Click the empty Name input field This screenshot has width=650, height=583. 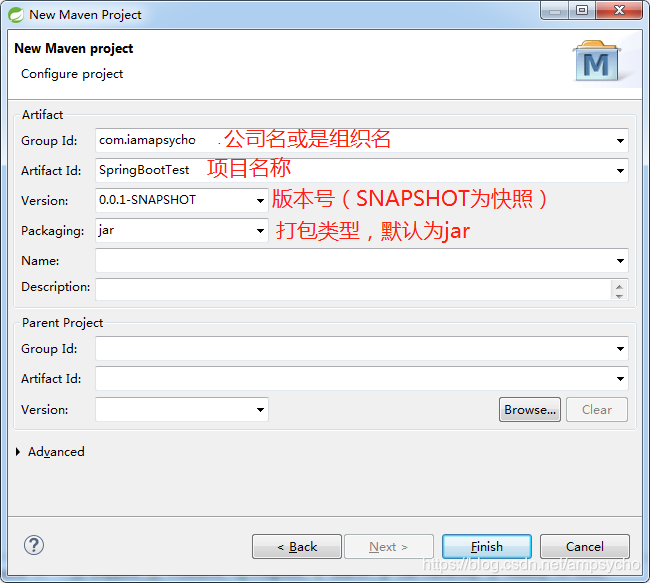tap(361, 260)
